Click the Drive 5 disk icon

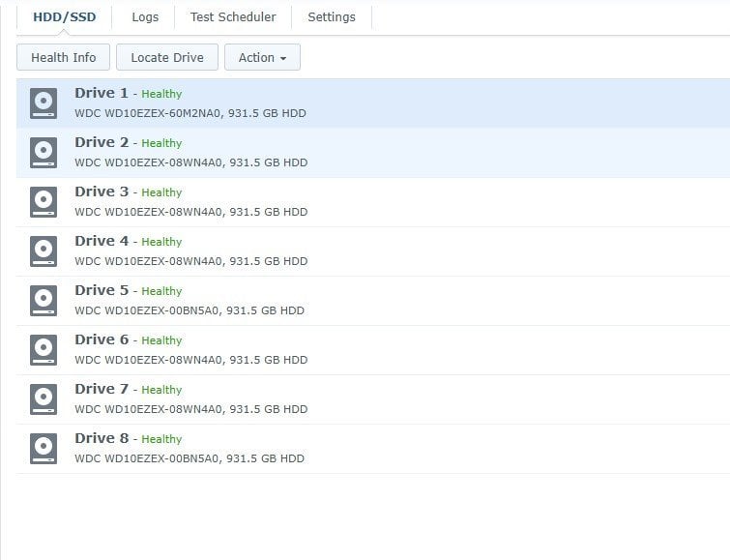coord(44,301)
